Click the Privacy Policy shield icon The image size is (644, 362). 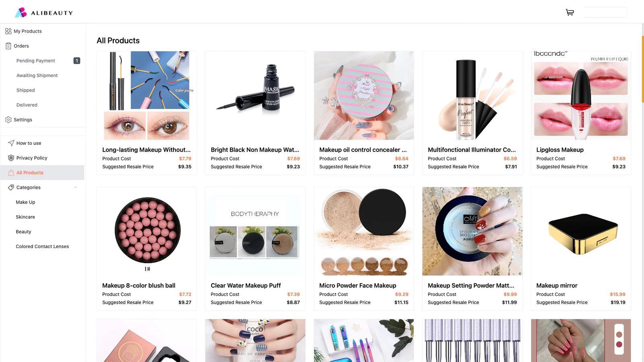(x=11, y=158)
